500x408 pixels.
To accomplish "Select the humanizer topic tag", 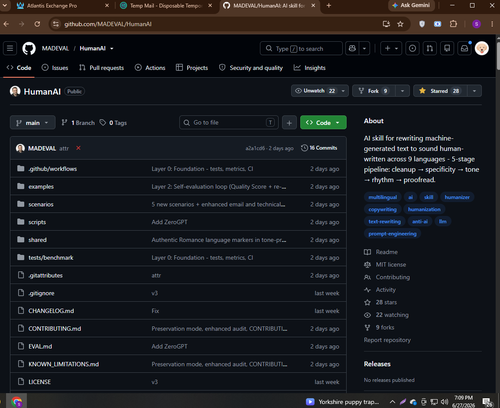I will point(457,197).
